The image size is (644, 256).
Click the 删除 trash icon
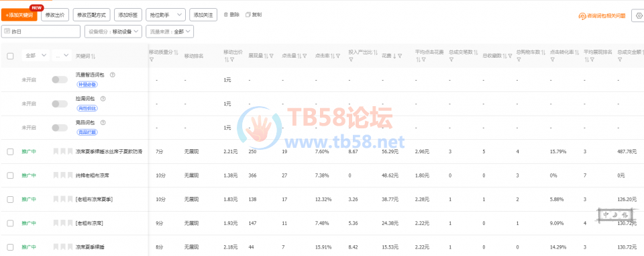click(226, 15)
